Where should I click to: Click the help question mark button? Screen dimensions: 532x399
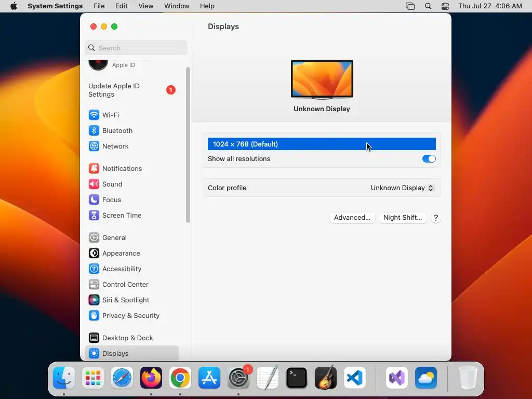(x=436, y=218)
